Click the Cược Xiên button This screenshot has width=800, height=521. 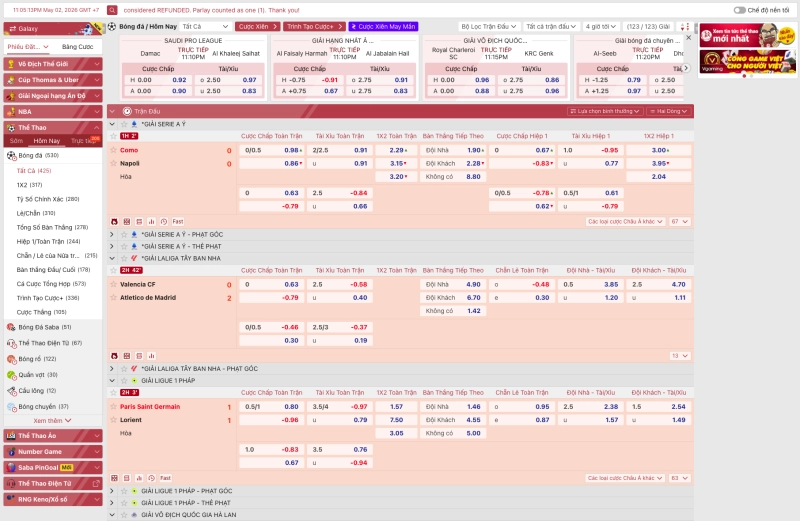tap(258, 27)
